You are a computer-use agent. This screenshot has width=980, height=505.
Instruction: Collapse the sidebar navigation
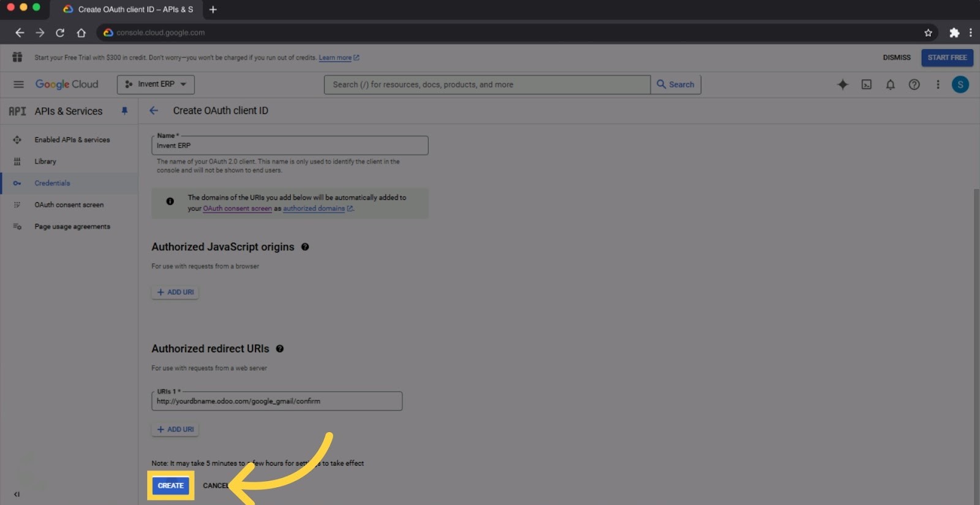coord(17,494)
